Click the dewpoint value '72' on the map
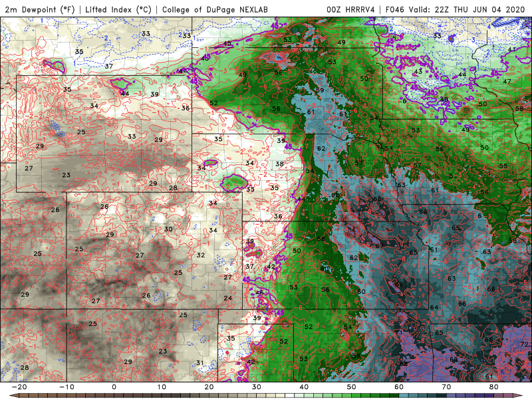 pyautogui.click(x=524, y=344)
